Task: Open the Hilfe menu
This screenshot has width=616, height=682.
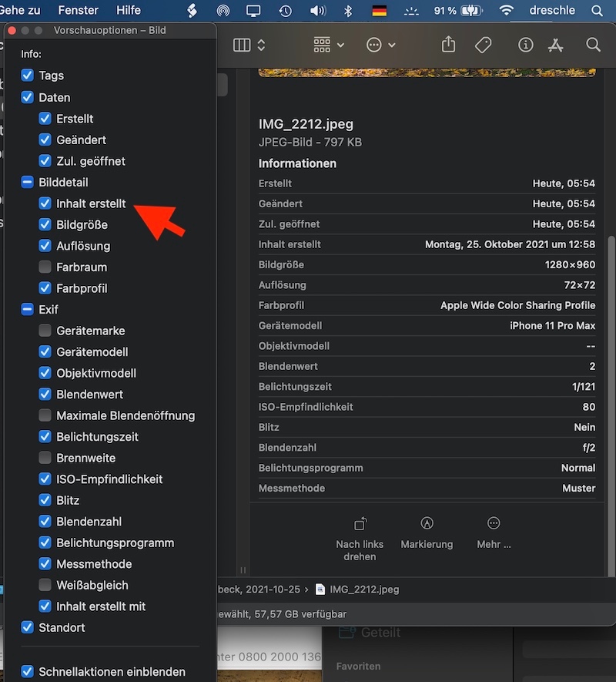Action: [128, 11]
